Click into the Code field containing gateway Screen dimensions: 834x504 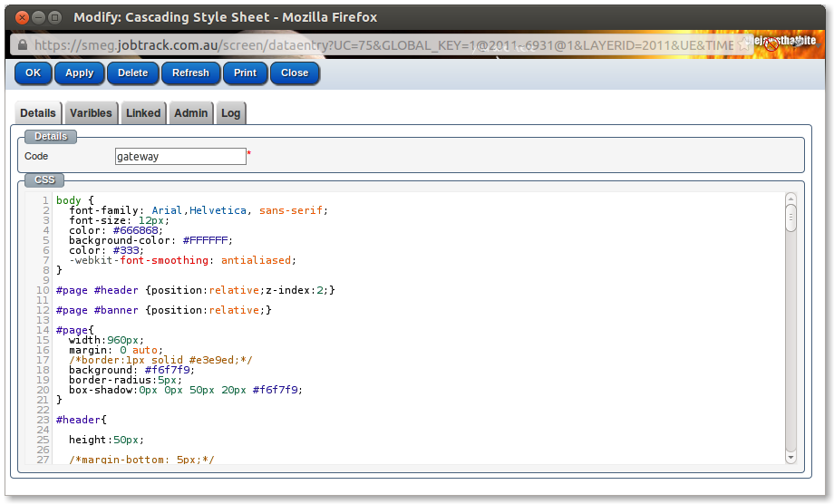(x=180, y=157)
